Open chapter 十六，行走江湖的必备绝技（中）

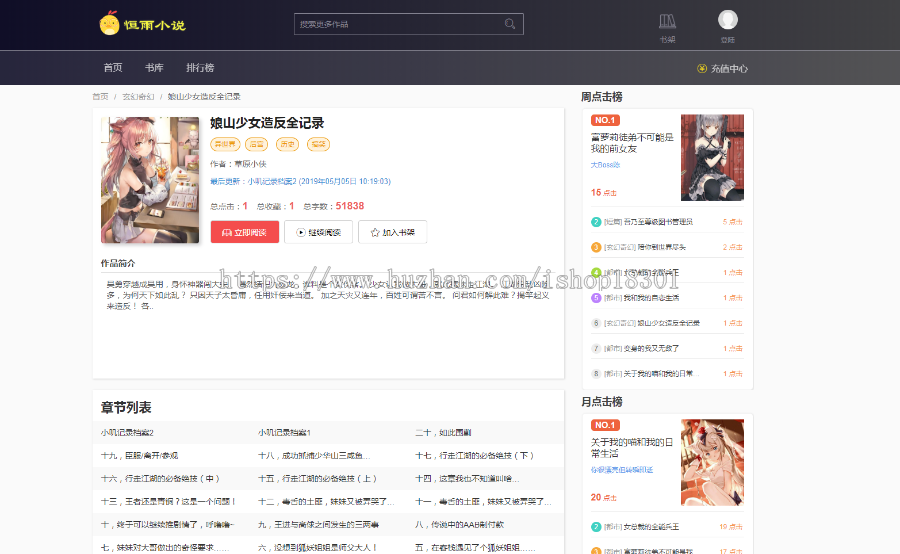tap(160, 478)
